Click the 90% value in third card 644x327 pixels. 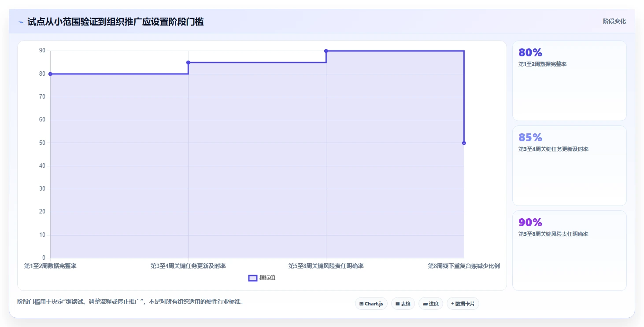[x=530, y=222]
